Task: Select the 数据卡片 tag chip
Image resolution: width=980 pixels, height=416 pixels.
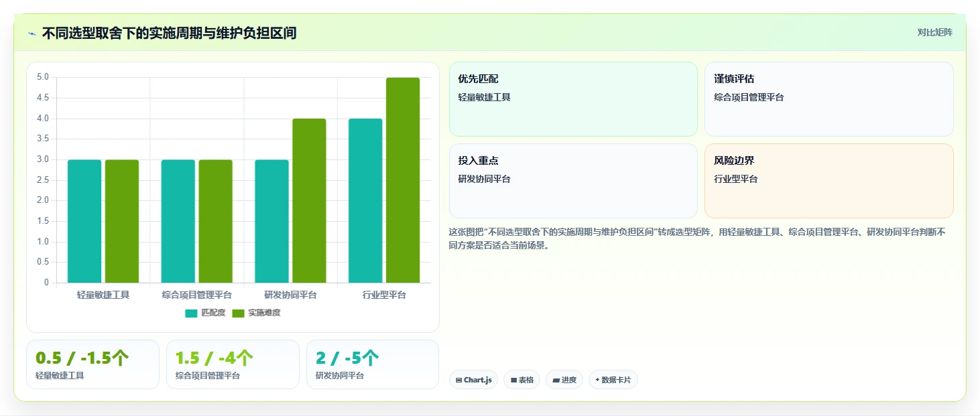Action: click(x=613, y=380)
